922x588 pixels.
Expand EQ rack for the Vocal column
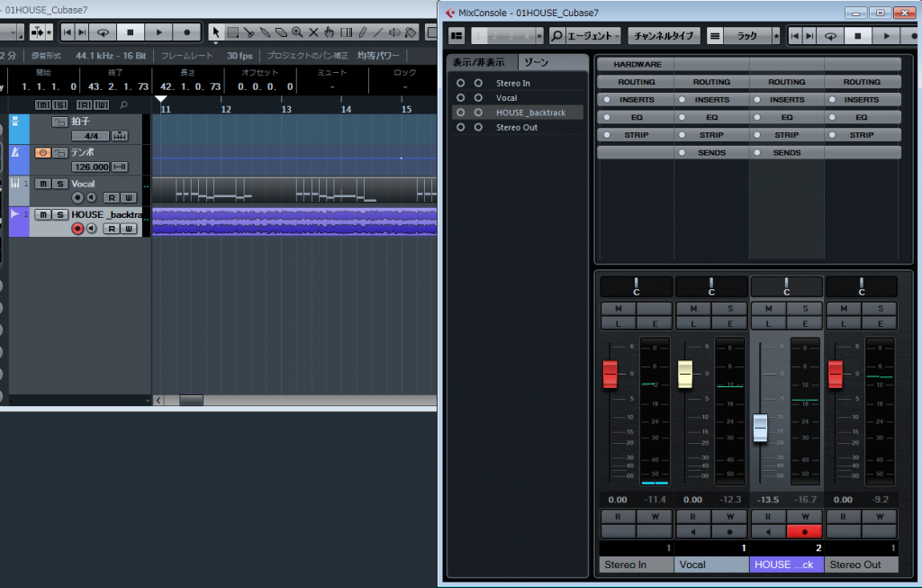pyautogui.click(x=711, y=117)
